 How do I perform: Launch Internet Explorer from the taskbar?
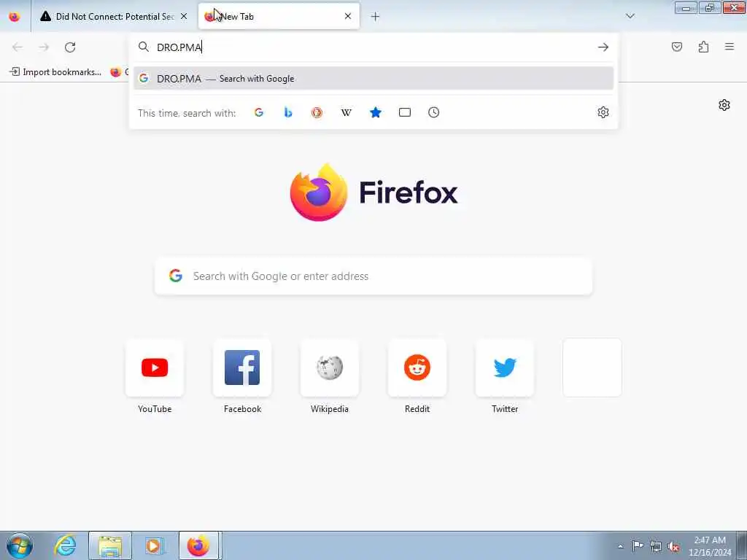coord(65,545)
